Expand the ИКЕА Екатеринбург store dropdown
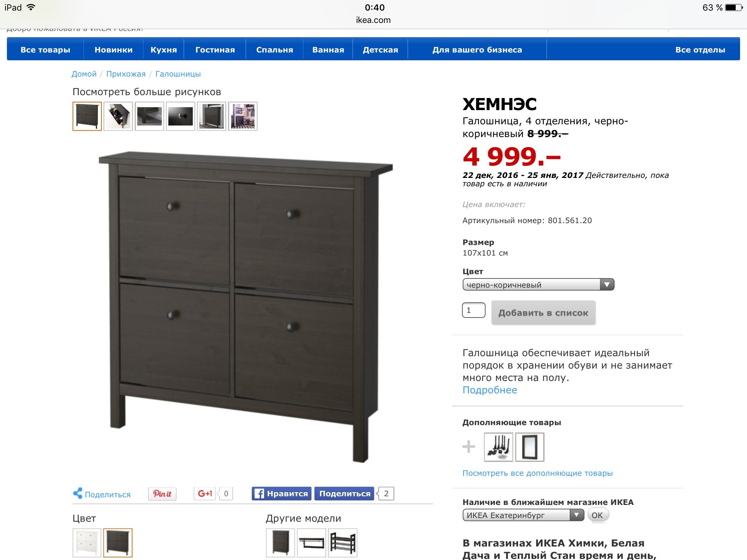This screenshot has height=560, width=747. click(523, 515)
